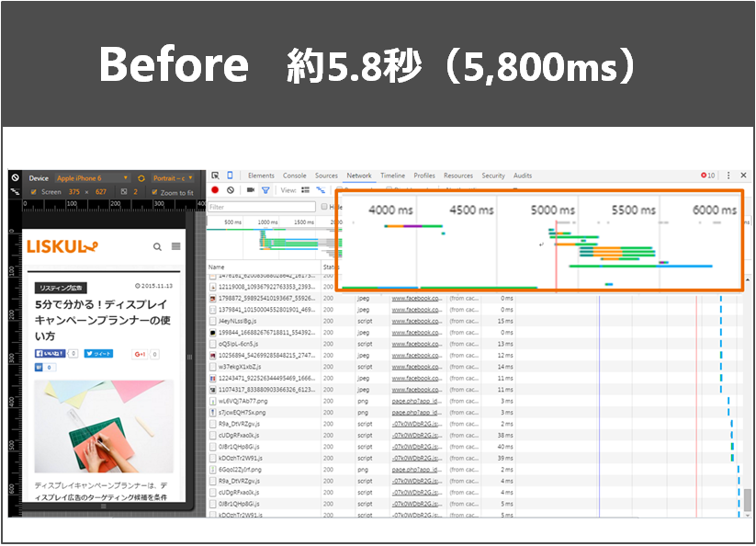Click the Facebook like button
Image resolution: width=756 pixels, height=546 pixels.
pos(51,354)
